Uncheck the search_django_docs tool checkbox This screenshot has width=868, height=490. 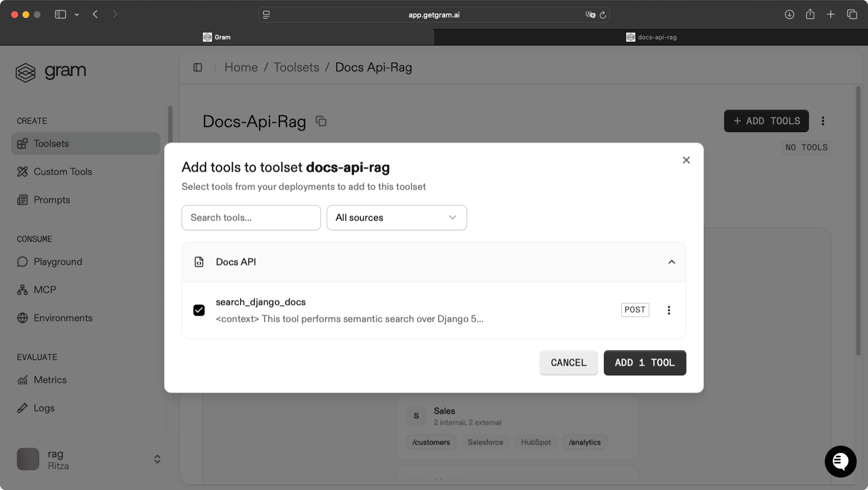(199, 310)
